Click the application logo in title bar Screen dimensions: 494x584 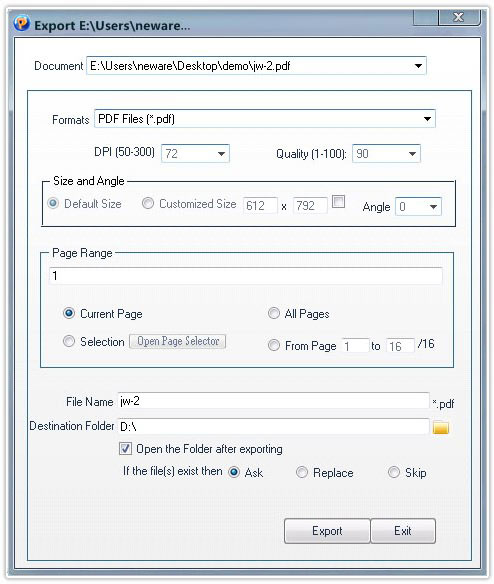[22, 23]
